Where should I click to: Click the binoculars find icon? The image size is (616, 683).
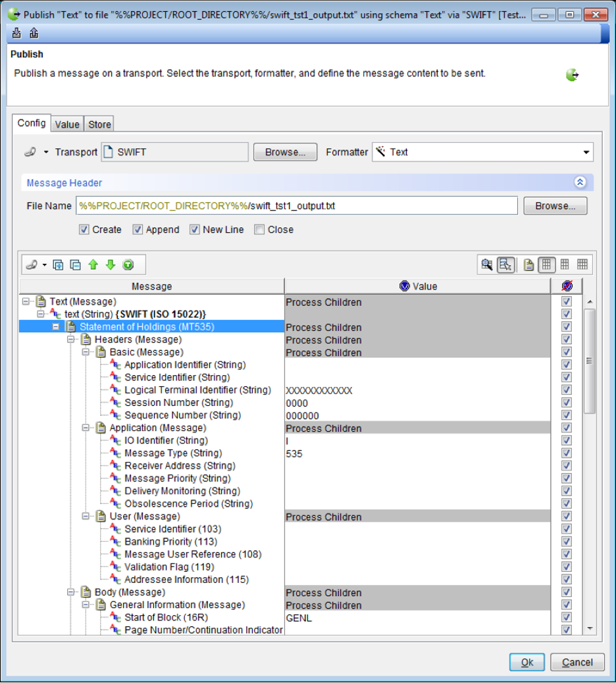[x=486, y=265]
